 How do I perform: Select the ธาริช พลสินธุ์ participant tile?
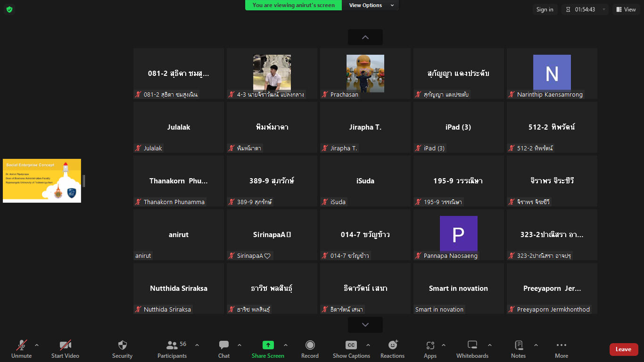(272, 288)
